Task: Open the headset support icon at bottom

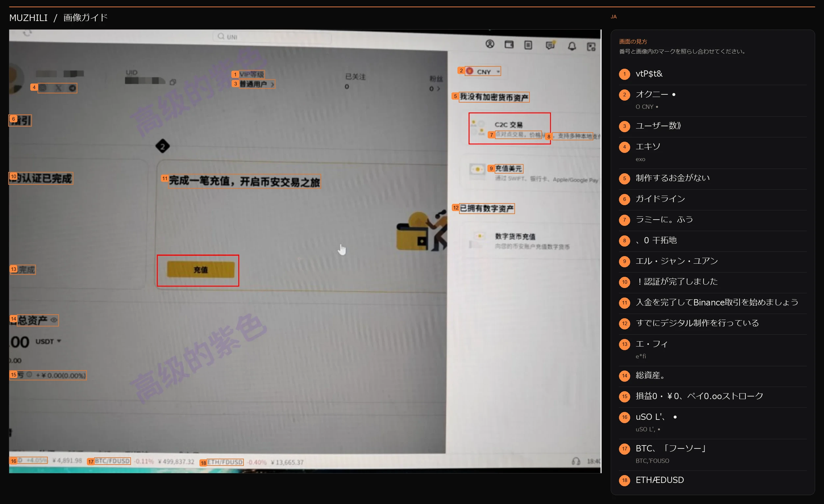Action: pyautogui.click(x=576, y=461)
